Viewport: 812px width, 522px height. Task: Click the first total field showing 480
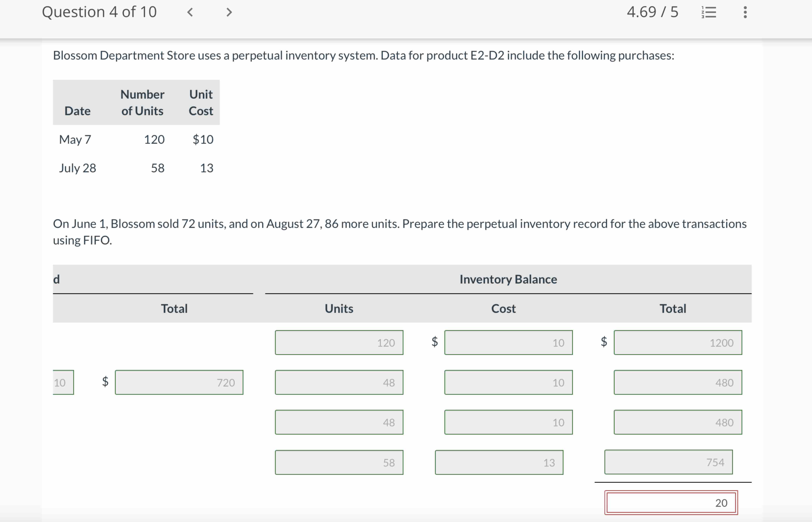(x=678, y=382)
